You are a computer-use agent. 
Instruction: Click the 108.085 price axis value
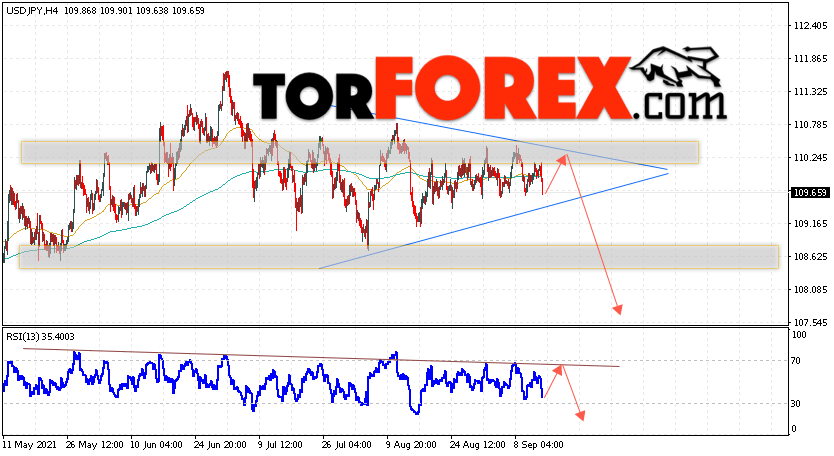point(810,290)
